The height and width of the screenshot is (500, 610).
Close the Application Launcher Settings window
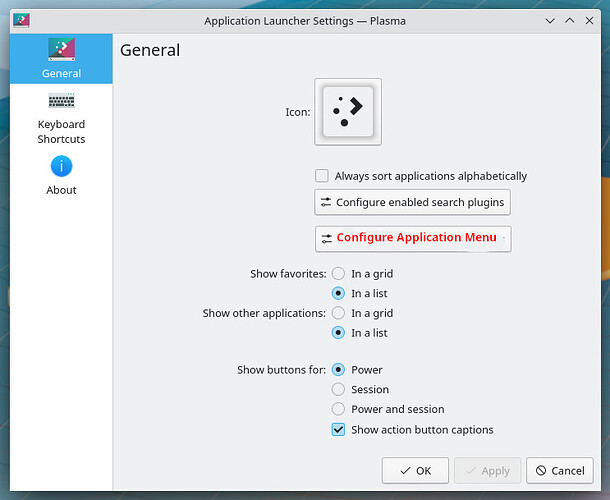589,20
